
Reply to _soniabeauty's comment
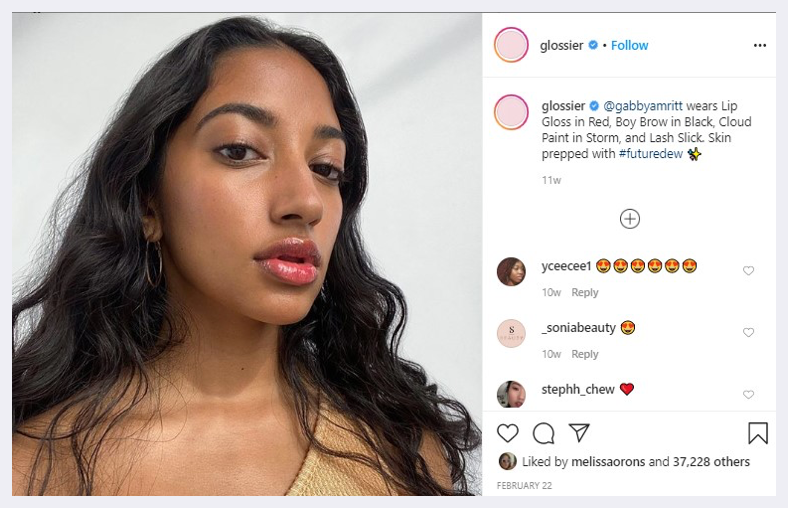[x=585, y=355]
